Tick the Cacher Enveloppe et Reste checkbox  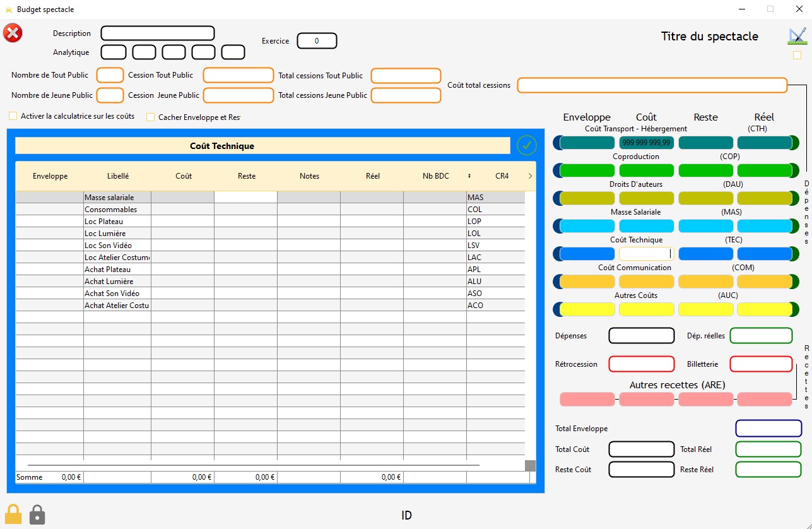pos(151,117)
